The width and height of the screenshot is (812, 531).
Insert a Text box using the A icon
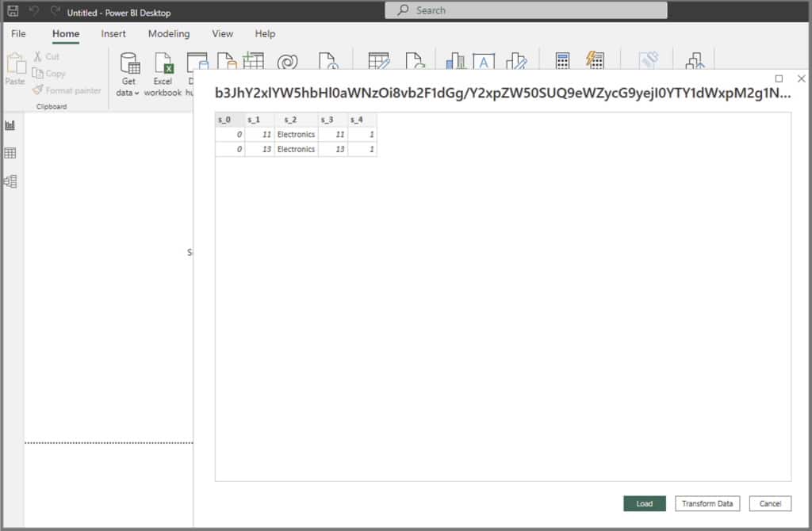[482, 61]
